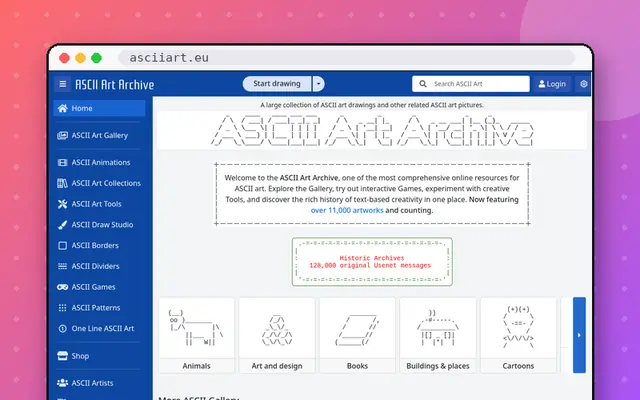
Task: Open ASCII Art Gallery menu item
Action: tap(99, 136)
